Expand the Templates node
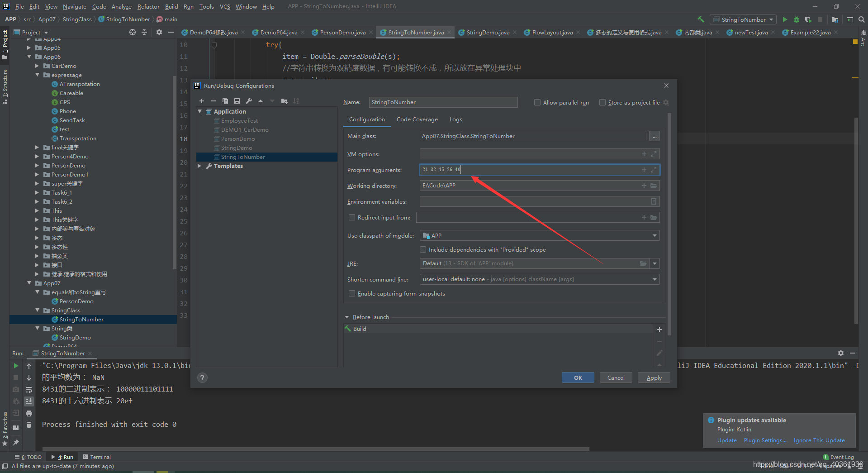This screenshot has width=868, height=473. [x=200, y=166]
